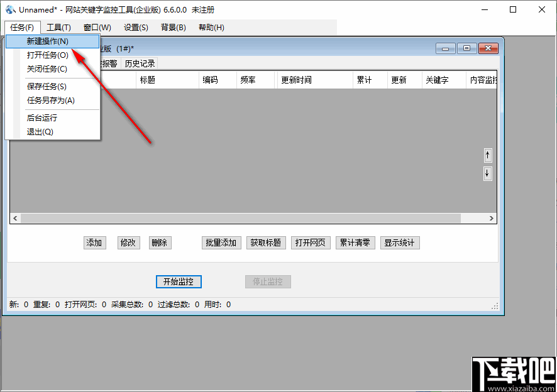Select 后台运行 to run in background

tap(43, 117)
